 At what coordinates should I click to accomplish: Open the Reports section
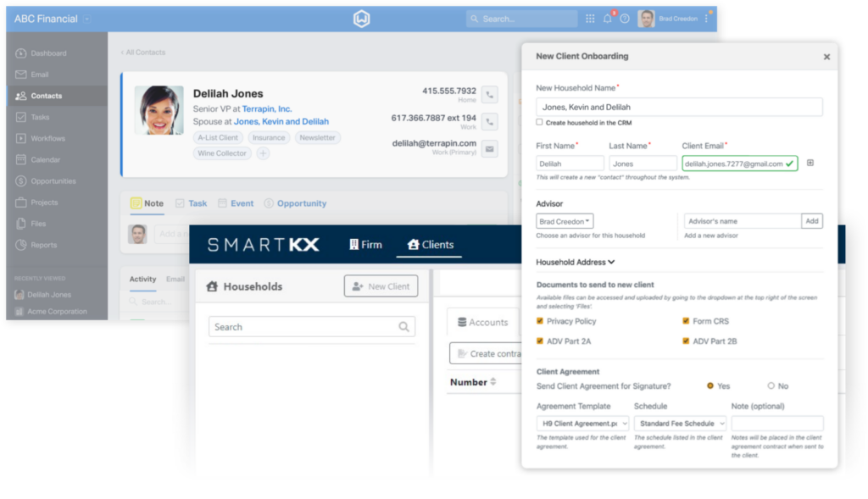[x=45, y=245]
